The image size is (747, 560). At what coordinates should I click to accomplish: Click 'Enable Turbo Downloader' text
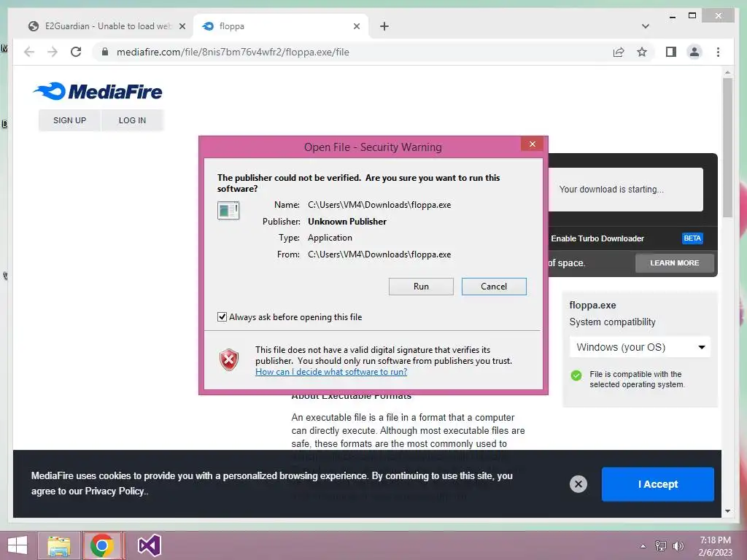pyautogui.click(x=597, y=238)
